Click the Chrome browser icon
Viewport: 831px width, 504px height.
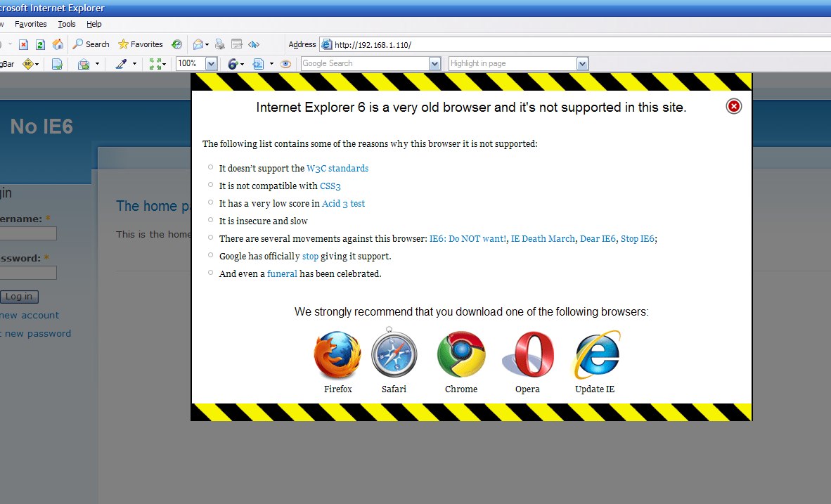point(461,354)
